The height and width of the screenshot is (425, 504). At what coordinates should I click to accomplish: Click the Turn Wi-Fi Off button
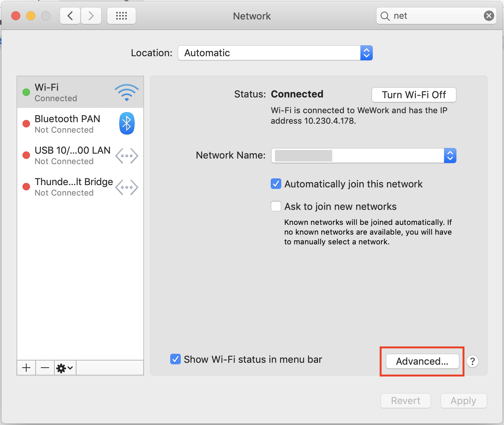click(414, 95)
